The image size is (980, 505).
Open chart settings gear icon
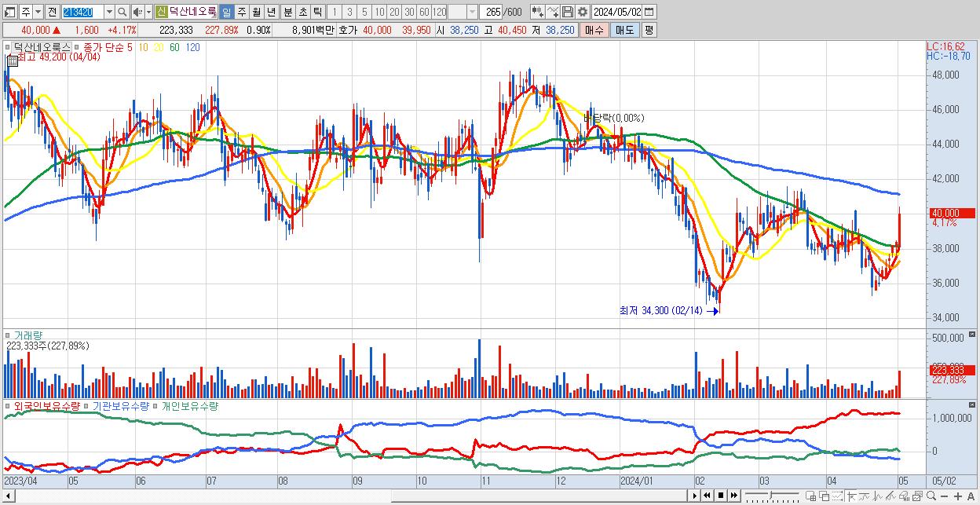[582, 12]
